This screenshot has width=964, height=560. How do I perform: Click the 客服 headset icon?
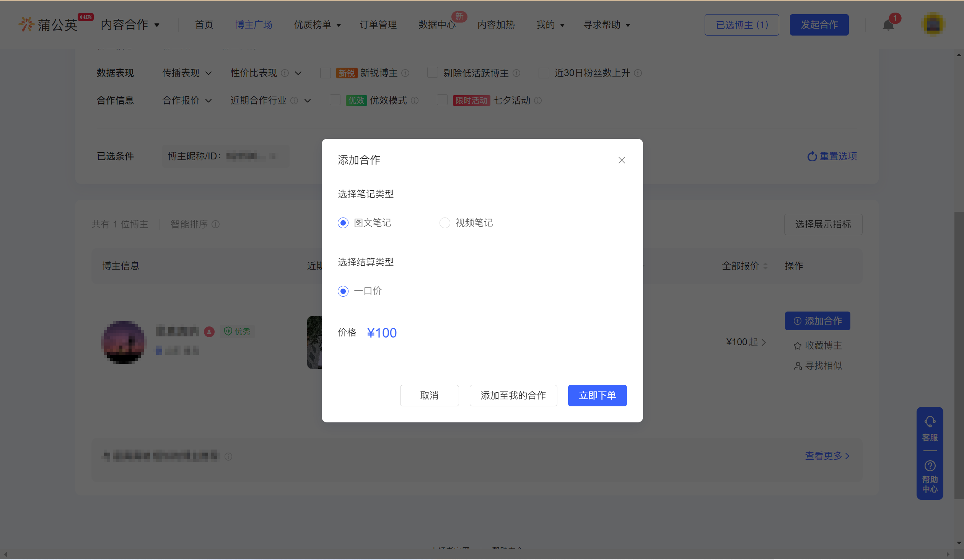(930, 422)
